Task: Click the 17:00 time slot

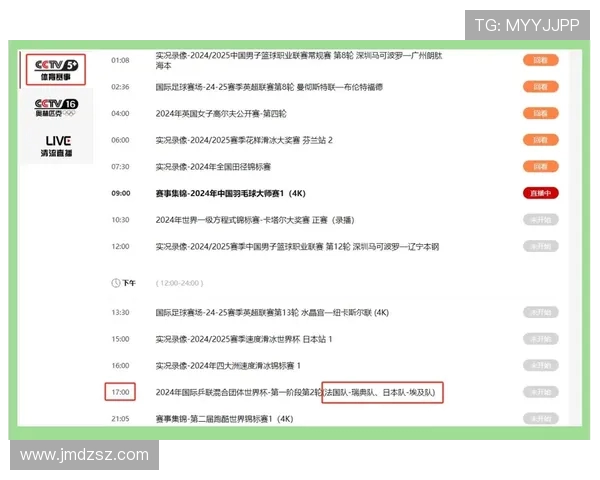Action: 120,392
